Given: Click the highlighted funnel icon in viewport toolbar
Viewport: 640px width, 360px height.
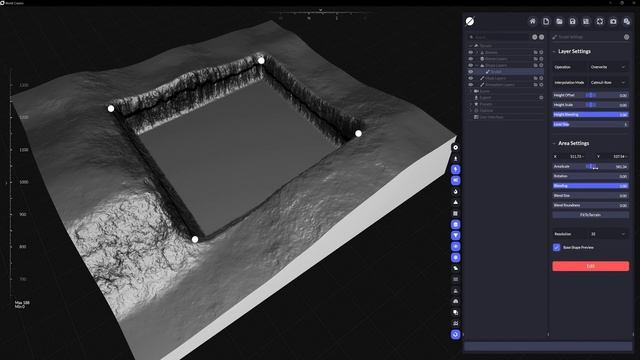Looking at the screenshot, I should tap(456, 236).
